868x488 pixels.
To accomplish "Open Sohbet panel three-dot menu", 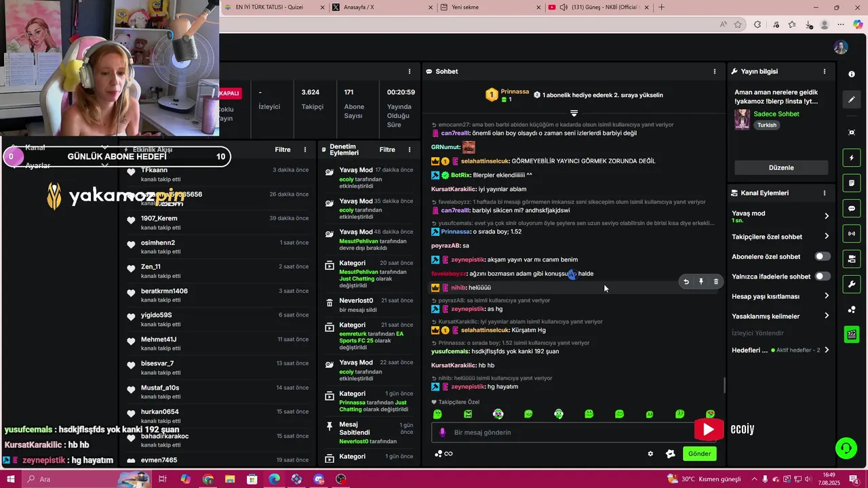I will (x=714, y=71).
